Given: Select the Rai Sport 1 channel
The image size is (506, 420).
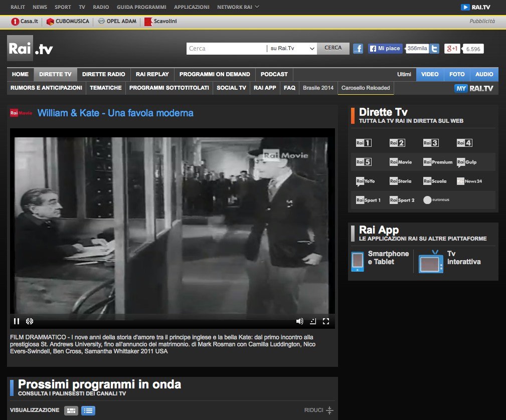Looking at the screenshot, I should [368, 200].
